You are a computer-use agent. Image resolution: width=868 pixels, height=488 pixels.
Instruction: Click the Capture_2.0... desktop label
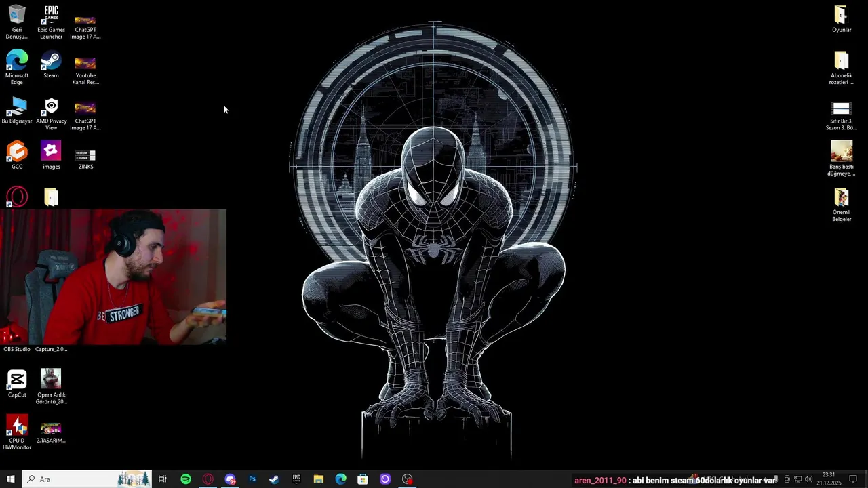[x=51, y=349]
